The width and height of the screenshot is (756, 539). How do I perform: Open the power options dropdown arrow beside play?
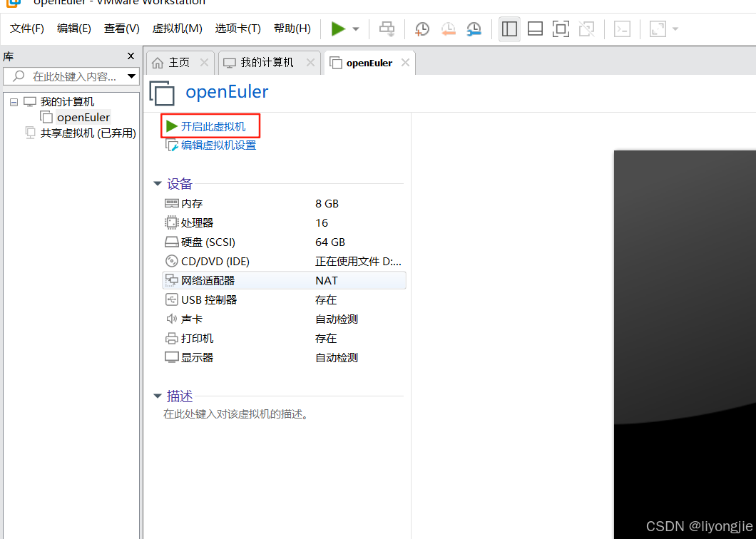click(x=356, y=29)
